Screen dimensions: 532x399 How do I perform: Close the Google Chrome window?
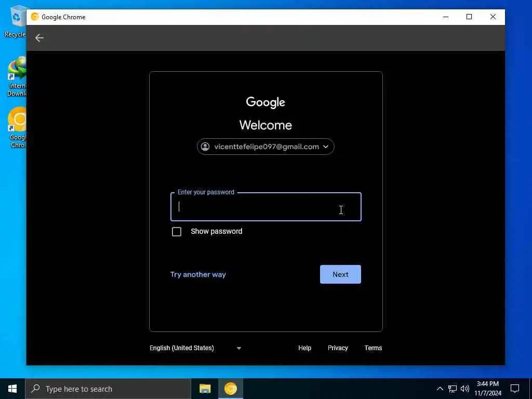pos(493,17)
